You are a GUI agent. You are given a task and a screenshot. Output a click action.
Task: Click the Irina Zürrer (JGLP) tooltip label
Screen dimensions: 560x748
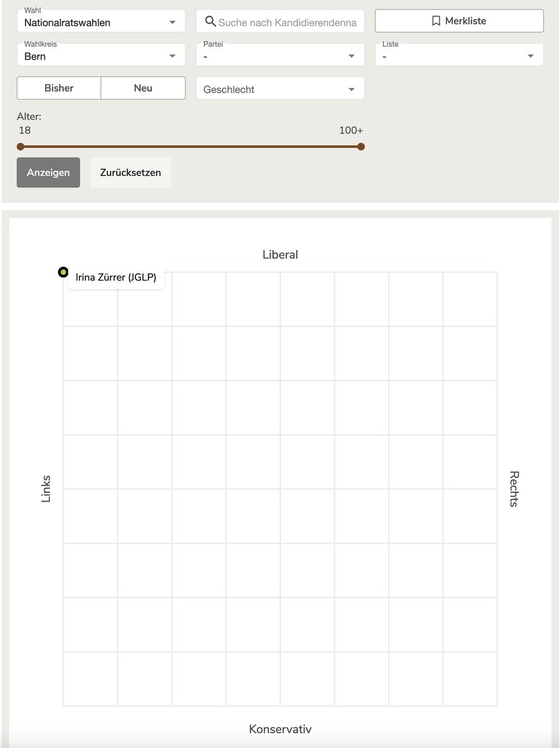pos(116,277)
